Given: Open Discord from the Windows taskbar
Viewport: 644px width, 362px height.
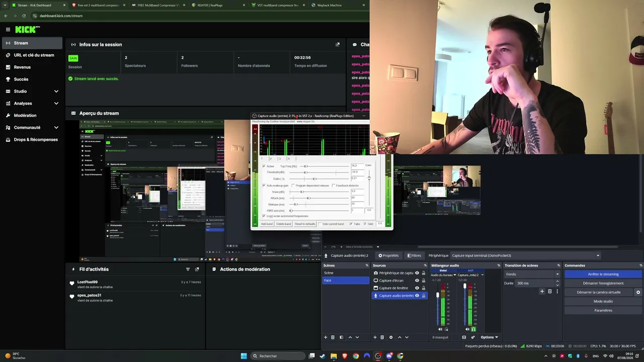Looking at the screenshot, I should click(x=389, y=356).
